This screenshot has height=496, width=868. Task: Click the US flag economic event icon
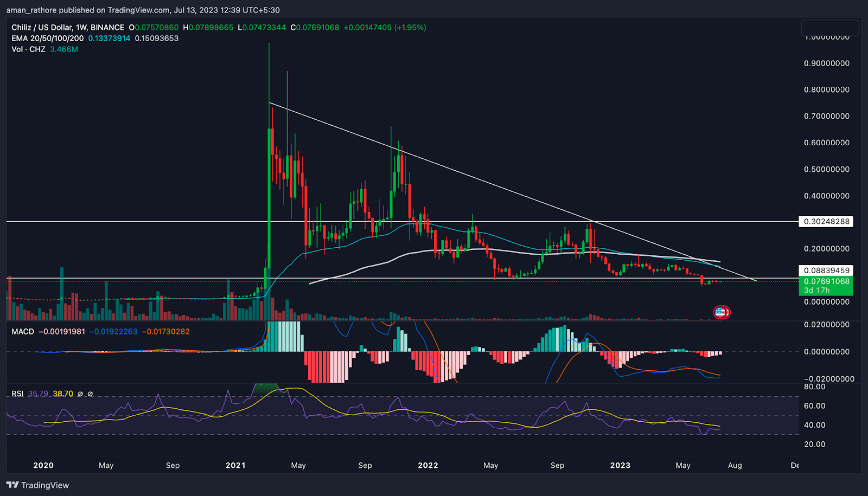[x=720, y=312]
